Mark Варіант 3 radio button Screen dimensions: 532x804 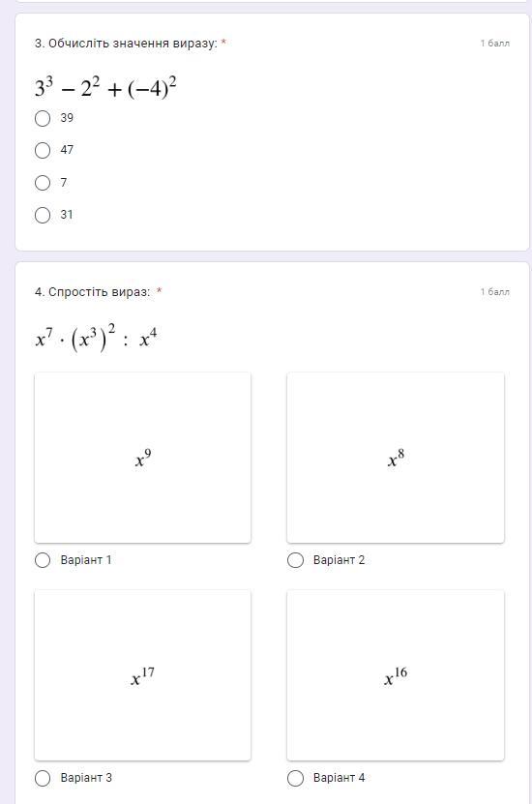(43, 778)
